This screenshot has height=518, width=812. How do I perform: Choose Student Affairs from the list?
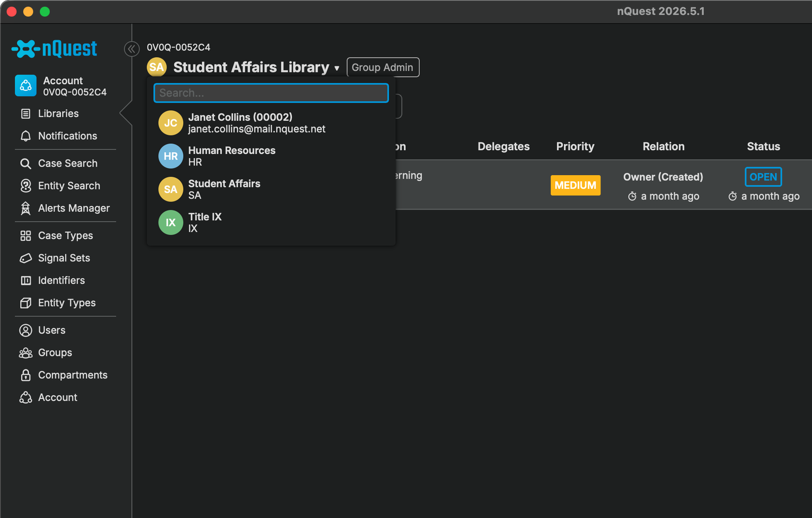pos(271,189)
